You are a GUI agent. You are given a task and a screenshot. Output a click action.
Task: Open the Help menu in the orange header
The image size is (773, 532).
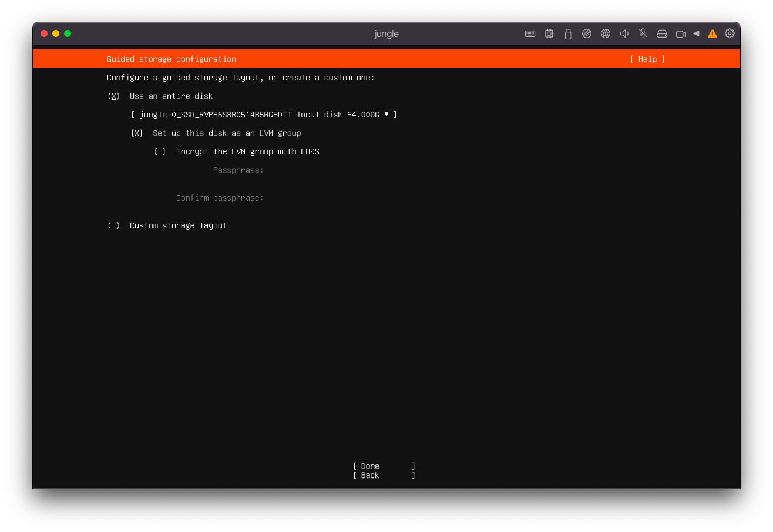tap(647, 59)
